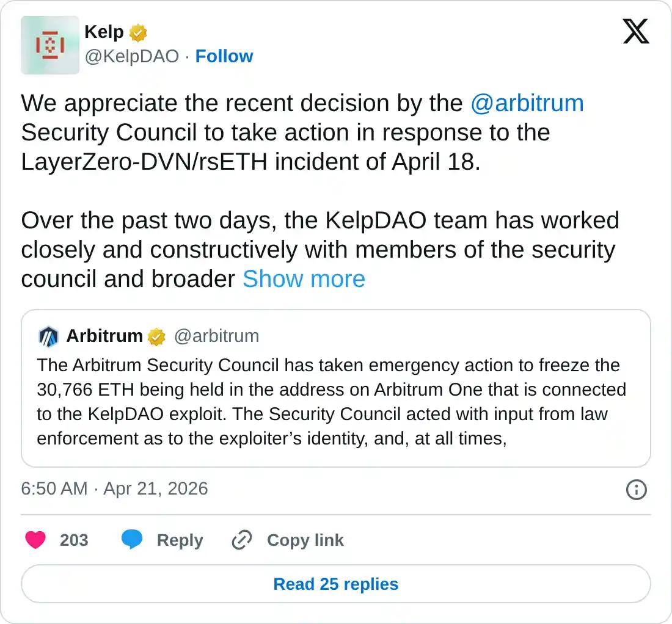672x624 pixels.
Task: Select the Kelp profile avatar
Action: pyautogui.click(x=49, y=45)
